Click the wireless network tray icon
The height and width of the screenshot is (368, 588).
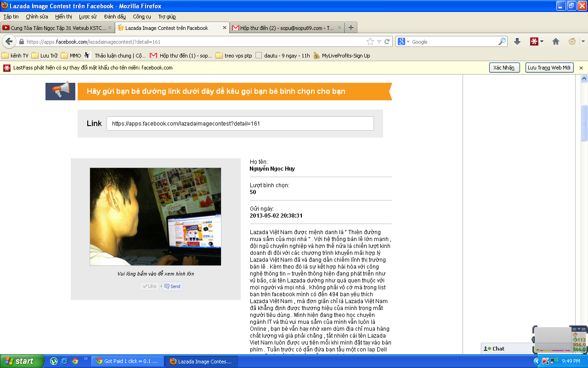tap(554, 361)
